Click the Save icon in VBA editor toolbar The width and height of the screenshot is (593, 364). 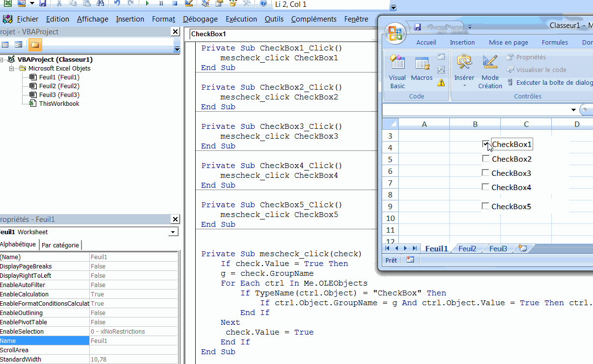(43, 3)
